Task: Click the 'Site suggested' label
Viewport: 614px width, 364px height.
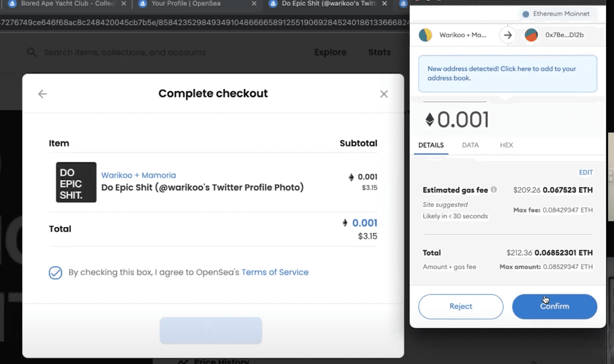Action: click(445, 205)
